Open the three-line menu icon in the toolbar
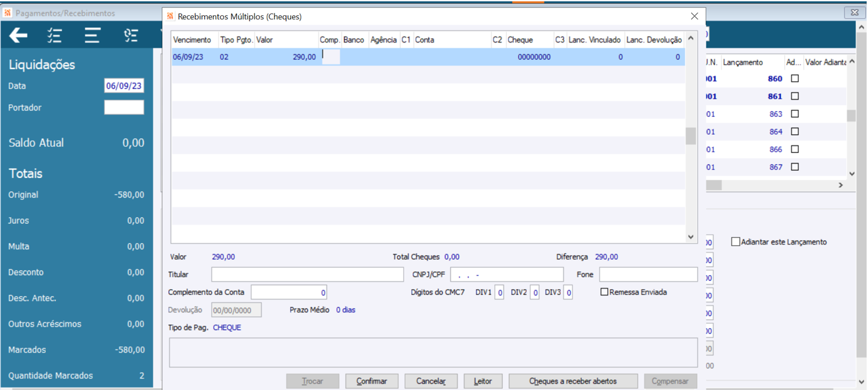This screenshot has width=868, height=390. coord(92,36)
